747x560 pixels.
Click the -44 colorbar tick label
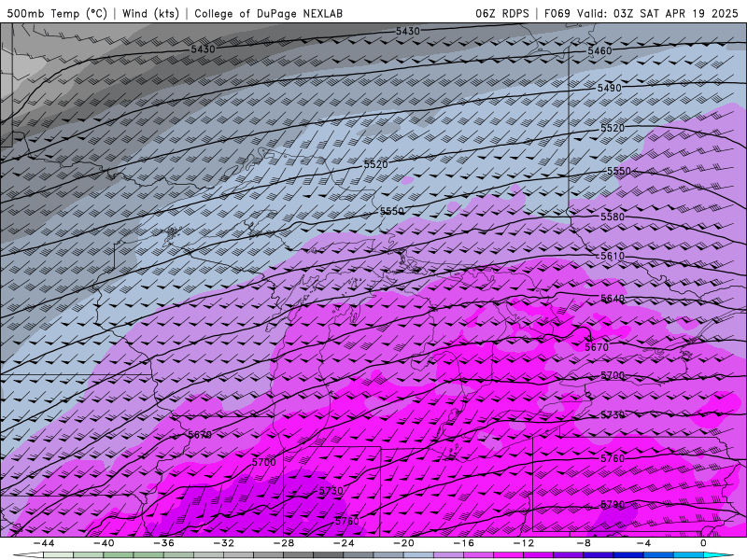point(43,543)
